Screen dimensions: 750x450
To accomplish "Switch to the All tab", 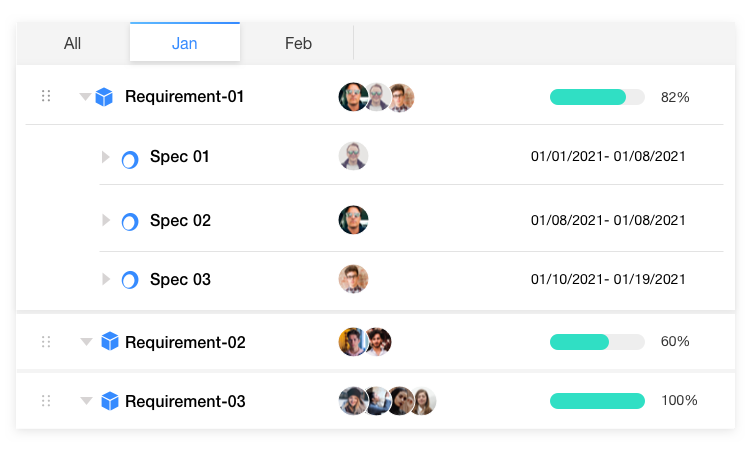I will pyautogui.click(x=72, y=43).
